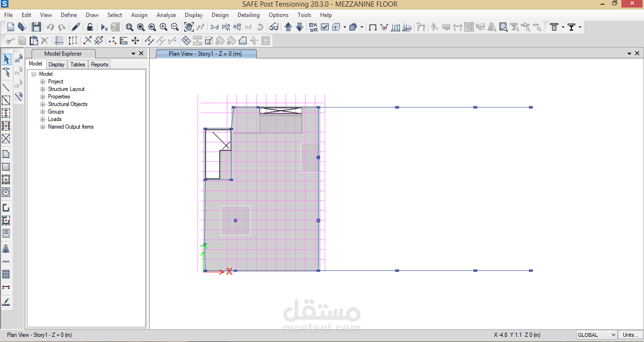Viewport: 644px width, 342px height.
Task: Activate the Pan hand tool
Action: tap(189, 27)
